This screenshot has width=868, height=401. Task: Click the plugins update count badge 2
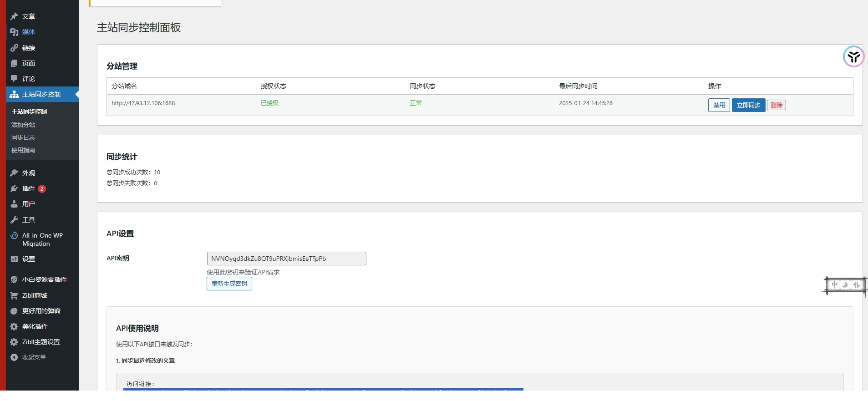click(x=42, y=188)
